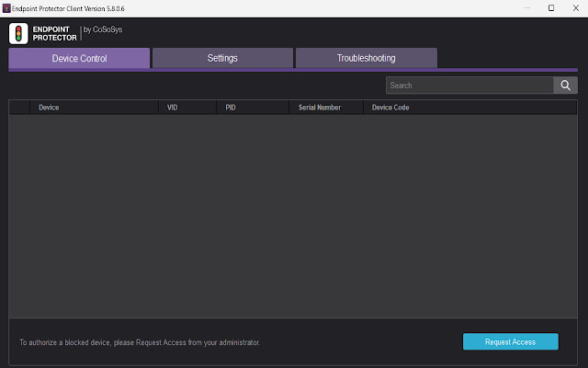Click the Request Access button
Screen dimensions: 588x368
511,341
